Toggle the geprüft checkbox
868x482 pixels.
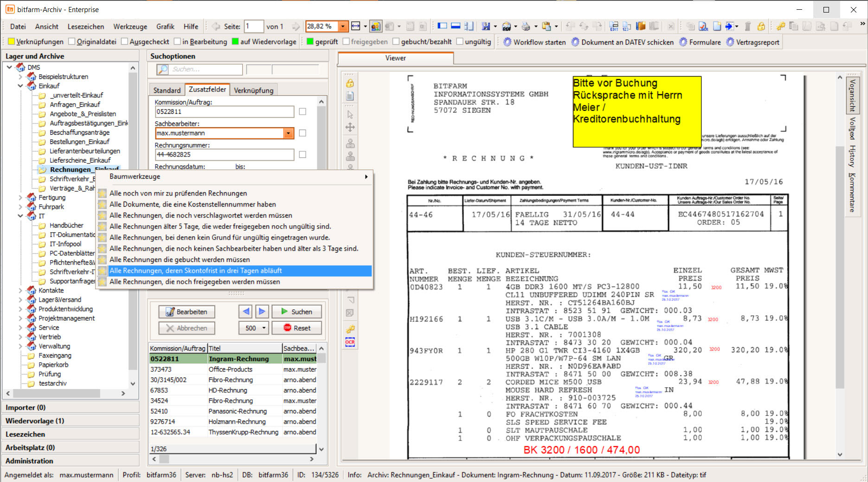point(310,42)
